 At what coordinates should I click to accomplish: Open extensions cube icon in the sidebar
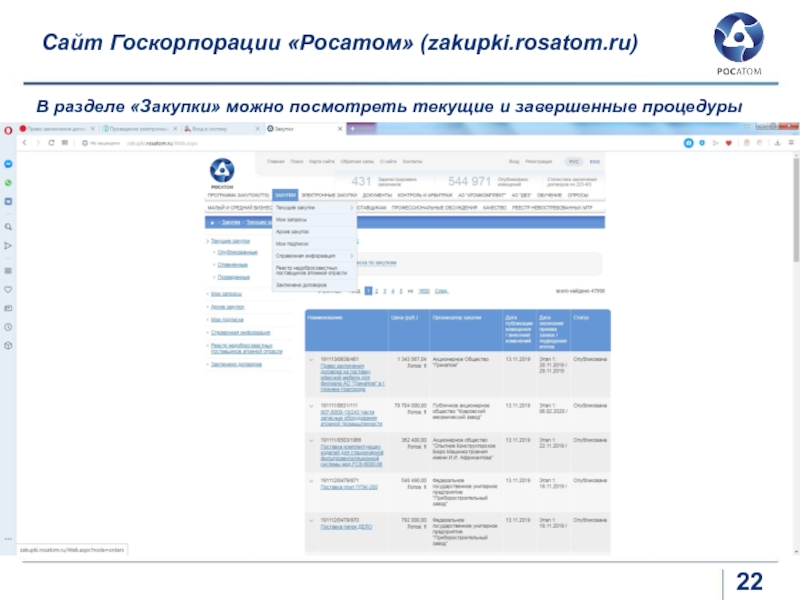[x=8, y=345]
